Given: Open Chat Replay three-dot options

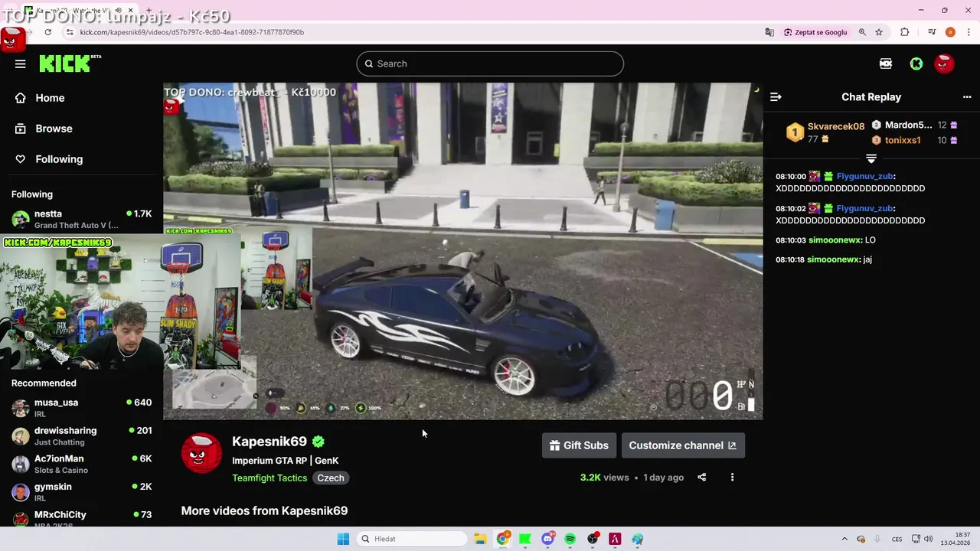Looking at the screenshot, I should 967,97.
